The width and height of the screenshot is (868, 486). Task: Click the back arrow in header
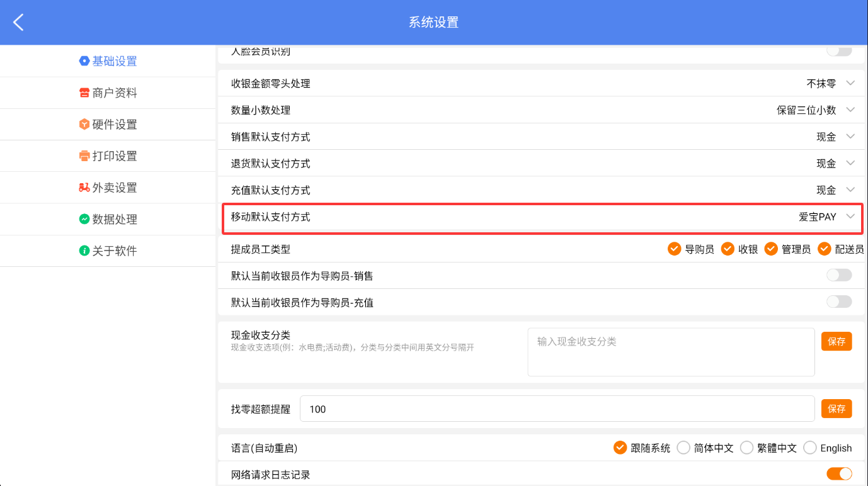coord(18,23)
